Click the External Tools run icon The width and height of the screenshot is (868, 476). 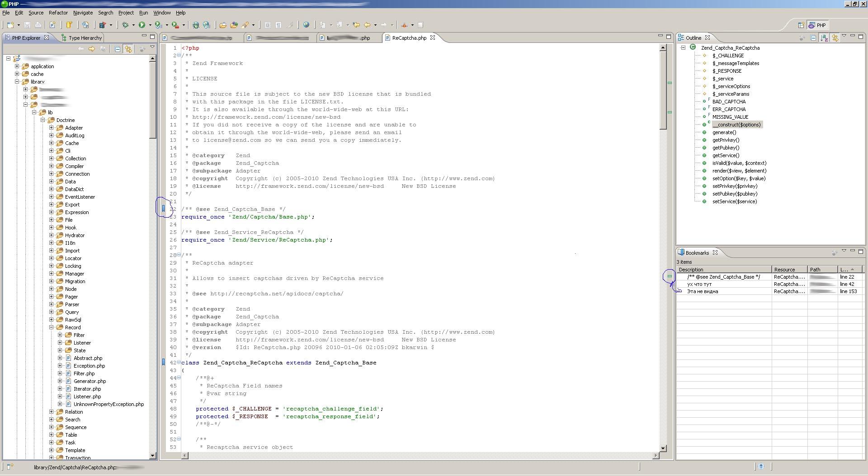175,25
